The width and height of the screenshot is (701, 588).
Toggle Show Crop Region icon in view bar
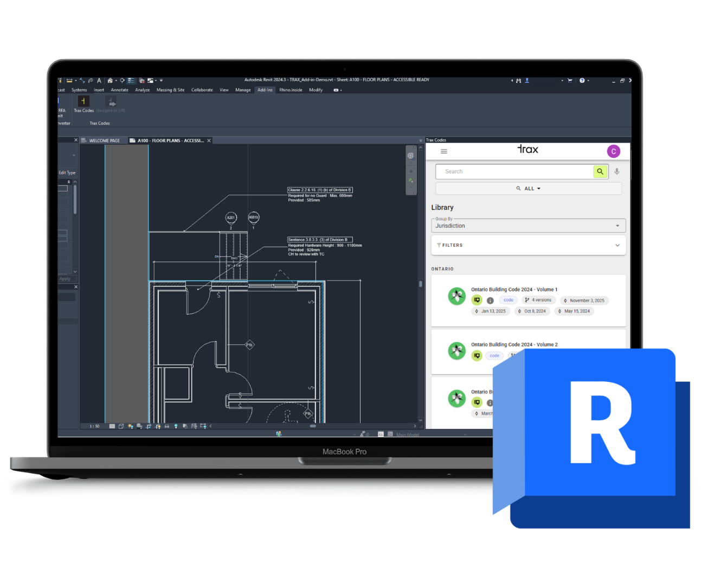158,426
